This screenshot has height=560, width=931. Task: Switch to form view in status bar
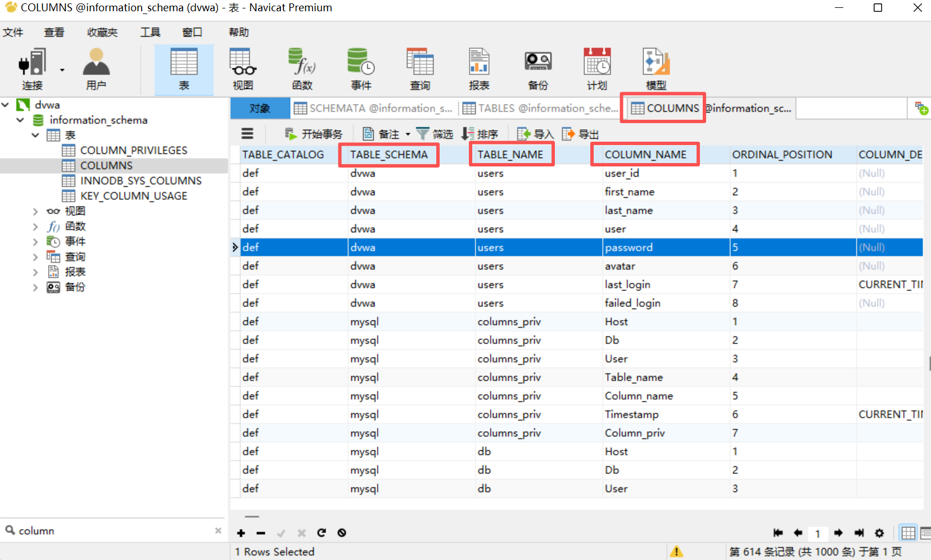point(925,532)
